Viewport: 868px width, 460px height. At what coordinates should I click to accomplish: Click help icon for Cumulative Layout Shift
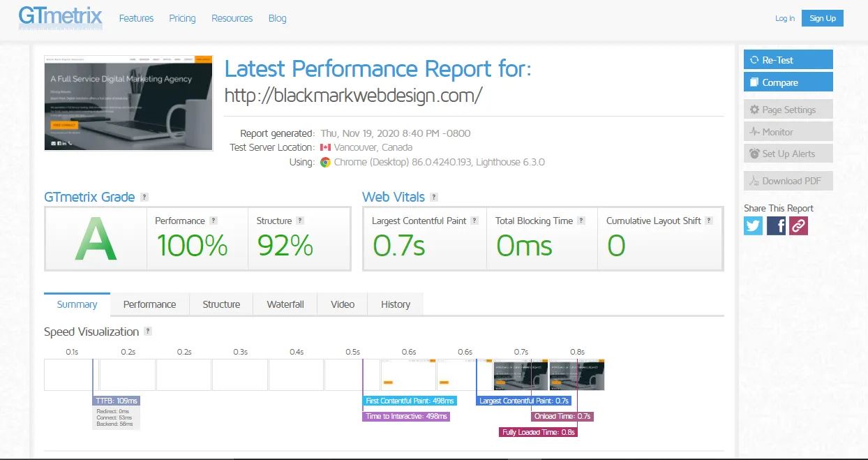[x=709, y=221]
